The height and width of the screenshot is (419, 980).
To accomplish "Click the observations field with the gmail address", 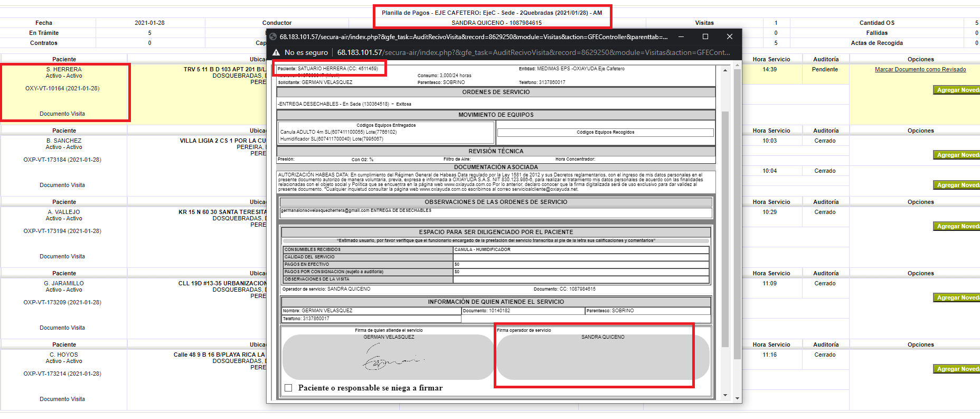I will pyautogui.click(x=496, y=212).
